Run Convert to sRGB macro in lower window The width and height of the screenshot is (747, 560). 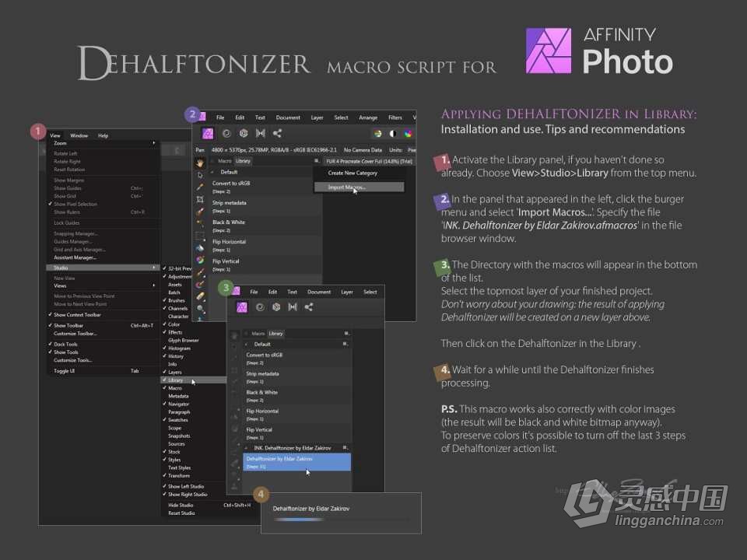point(297,359)
